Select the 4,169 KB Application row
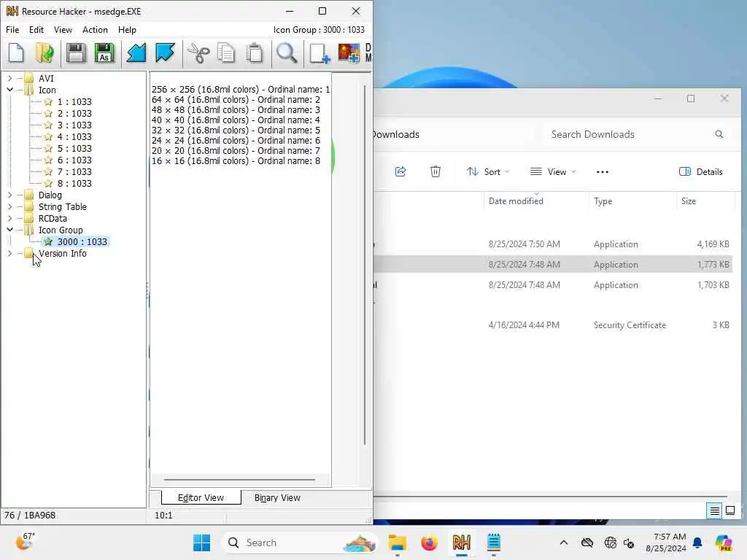The image size is (747, 560). pyautogui.click(x=553, y=244)
